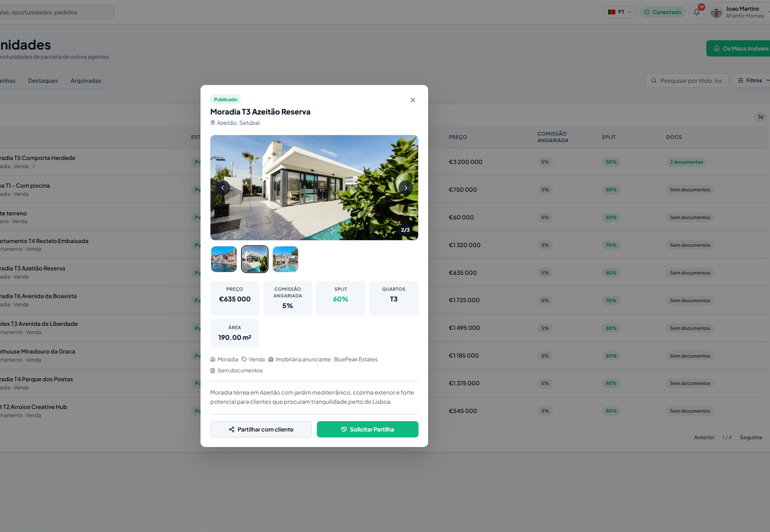Click the Conectado status indicator
Image resolution: width=770 pixels, height=532 pixels.
point(663,12)
